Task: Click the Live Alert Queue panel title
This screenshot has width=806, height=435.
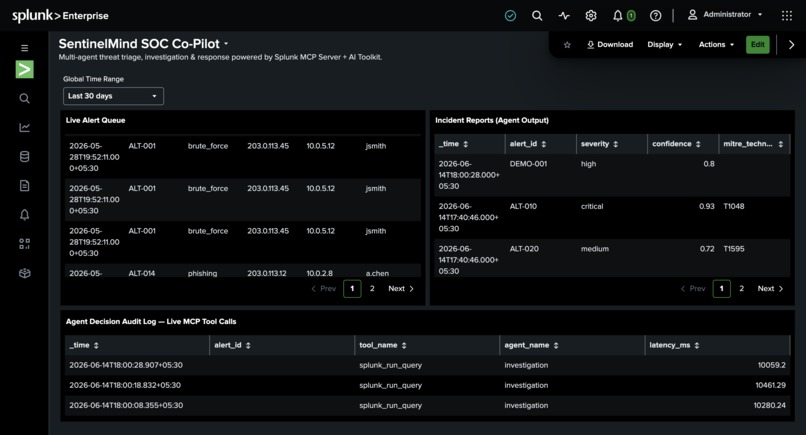Action: point(96,120)
